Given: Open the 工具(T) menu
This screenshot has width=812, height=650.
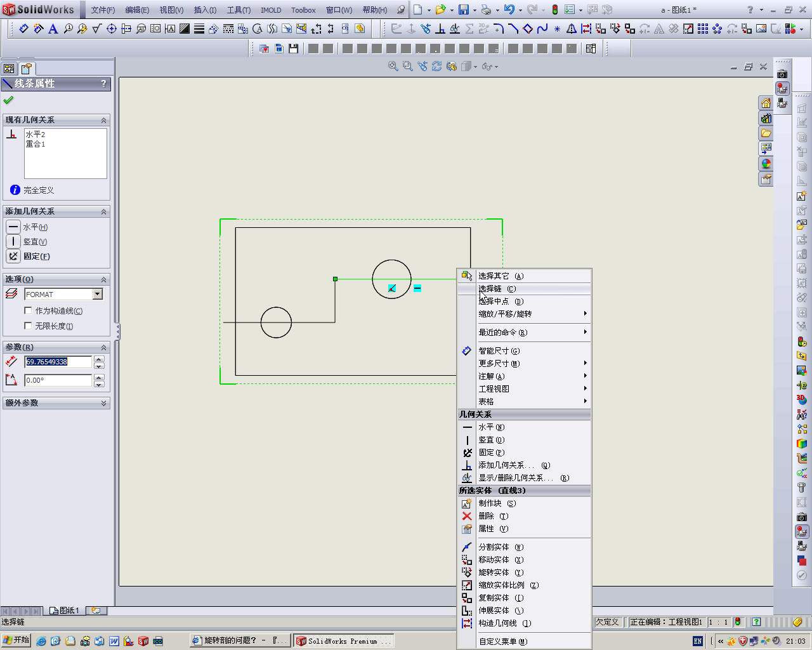Looking at the screenshot, I should coord(239,10).
